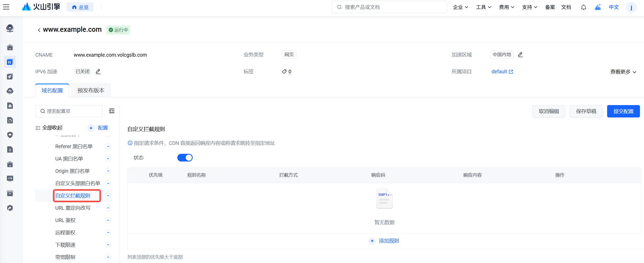Switch to the 预发布版本 tab
The height and width of the screenshot is (263, 644).
click(x=91, y=90)
